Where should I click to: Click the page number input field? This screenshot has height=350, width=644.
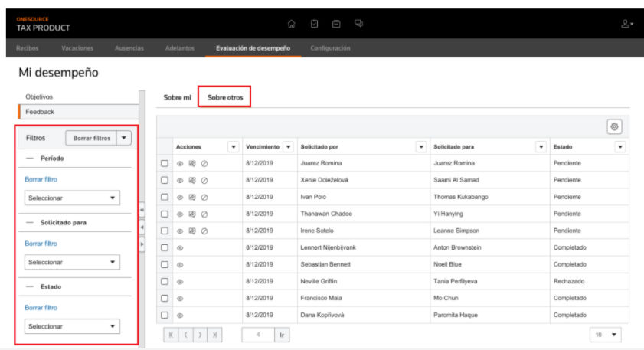[x=258, y=335]
